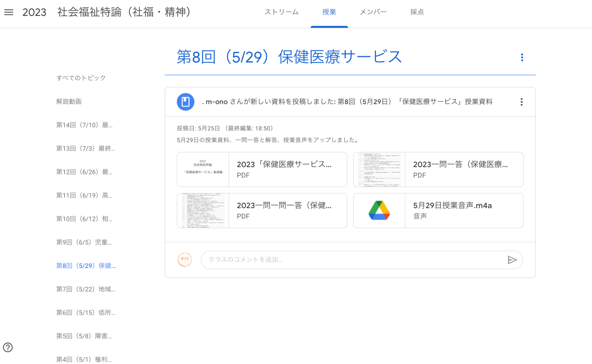The width and height of the screenshot is (592, 364).
Task: Switch to the メンバー tab
Action: (373, 12)
